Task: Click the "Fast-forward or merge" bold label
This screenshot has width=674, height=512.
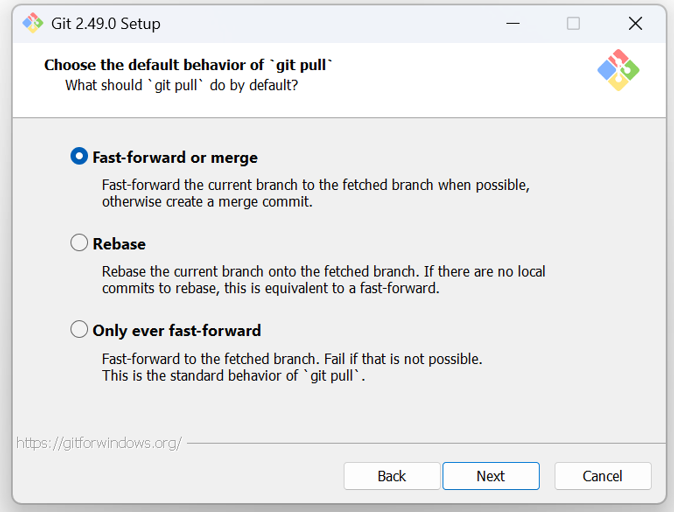Action: click(x=175, y=158)
